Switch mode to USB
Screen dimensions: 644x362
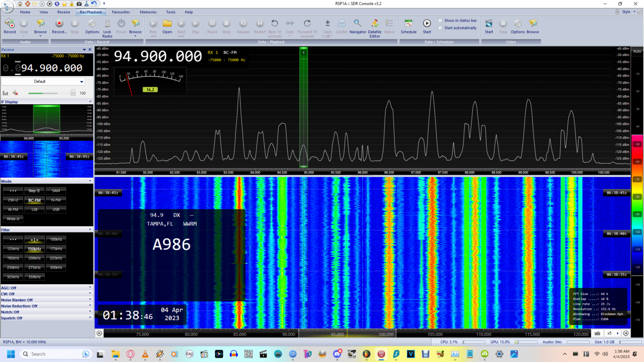coord(56,209)
